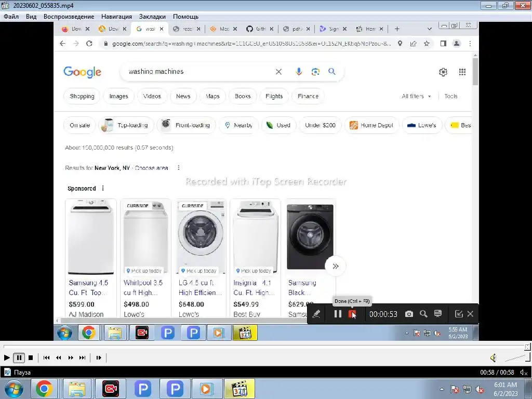Clear the search query with the X
The width and height of the screenshot is (532, 399).
[278, 72]
